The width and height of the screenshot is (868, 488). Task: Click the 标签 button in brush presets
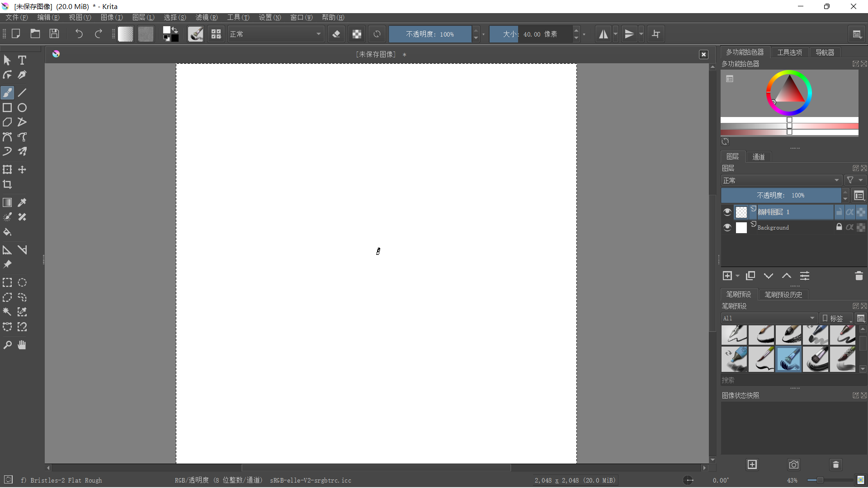[835, 318]
